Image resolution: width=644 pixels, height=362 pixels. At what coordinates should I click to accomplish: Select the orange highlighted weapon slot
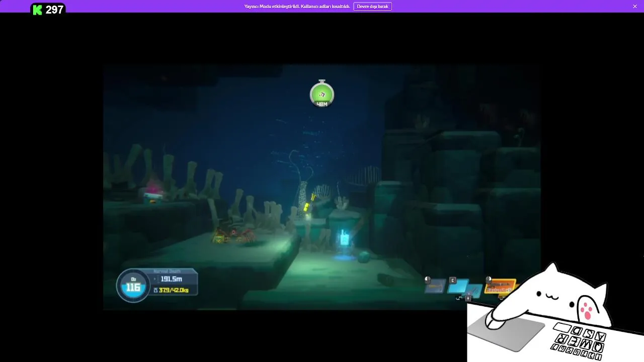[501, 287]
